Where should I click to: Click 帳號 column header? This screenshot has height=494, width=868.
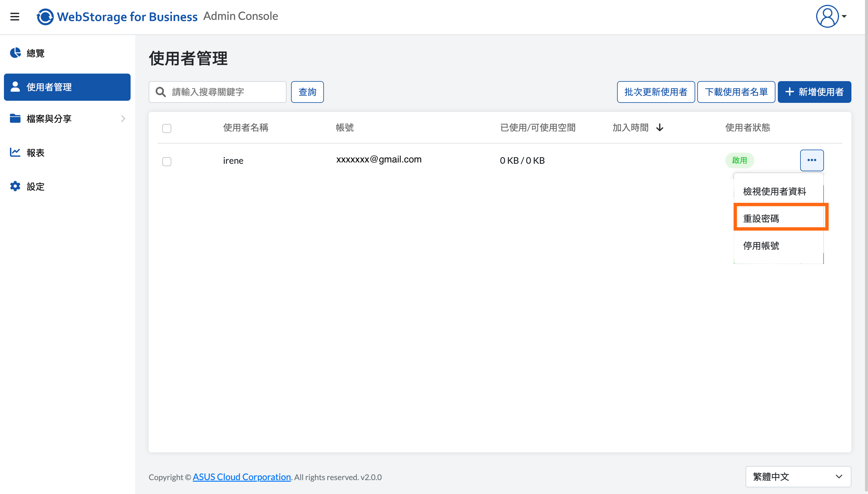(345, 128)
